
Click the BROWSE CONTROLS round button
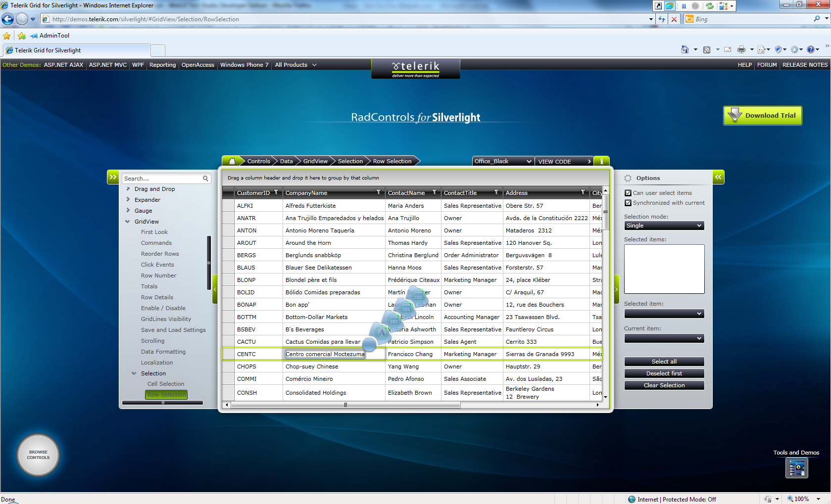(38, 455)
